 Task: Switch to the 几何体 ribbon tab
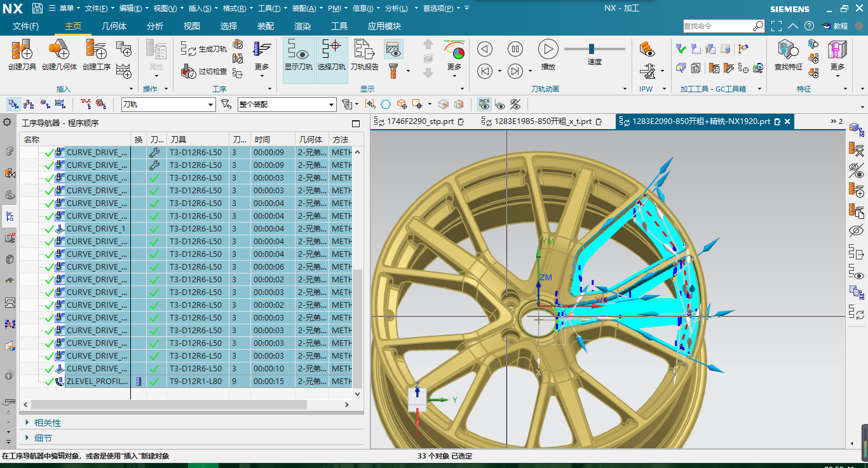click(x=114, y=26)
